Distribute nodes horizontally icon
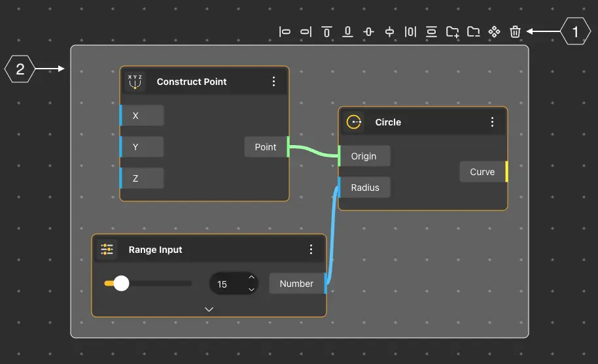The image size is (598, 364). click(410, 31)
